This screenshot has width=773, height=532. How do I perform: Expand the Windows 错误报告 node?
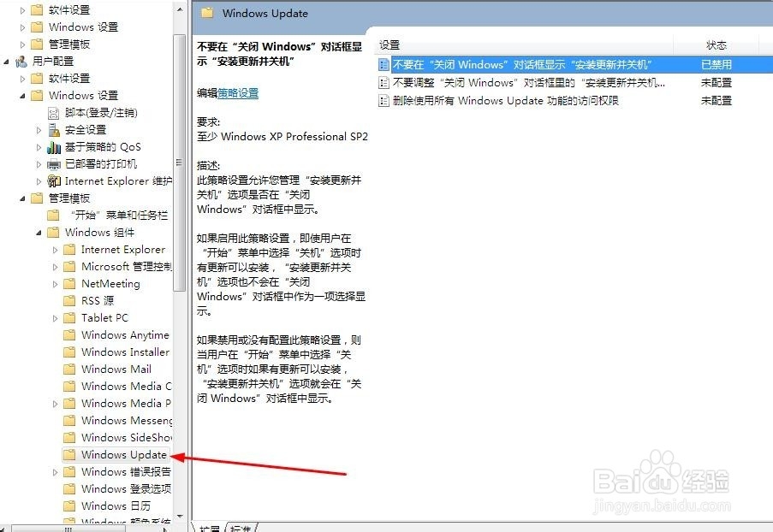click(x=55, y=472)
